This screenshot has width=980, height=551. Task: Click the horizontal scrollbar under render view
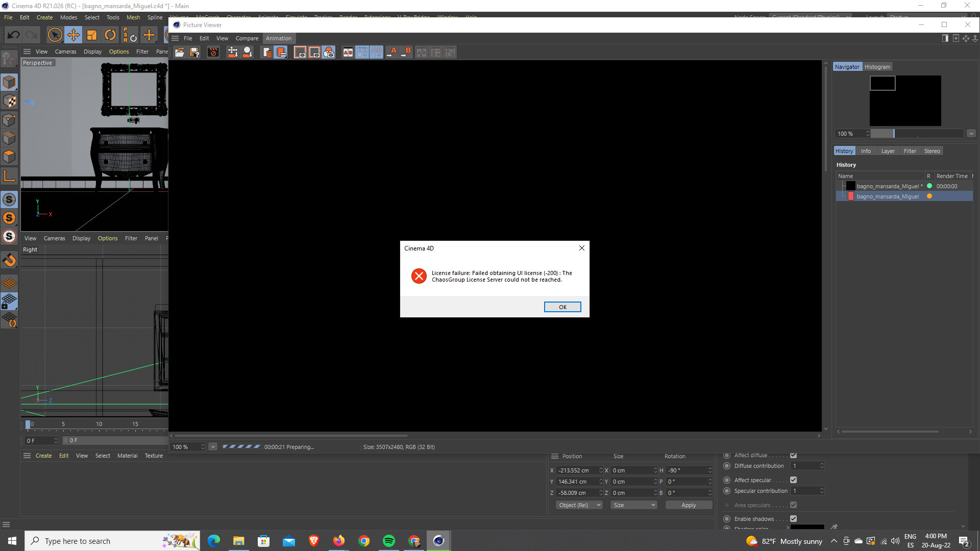[x=291, y=436]
